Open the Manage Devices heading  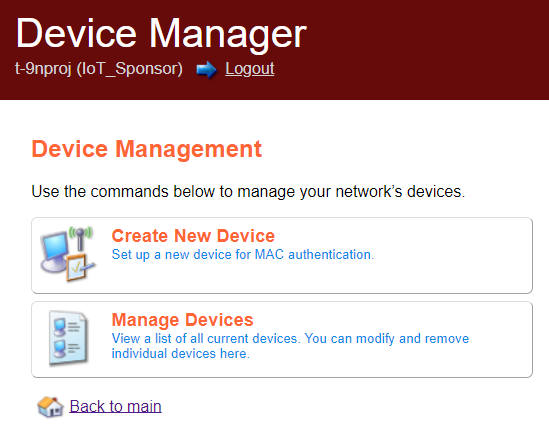[182, 320]
